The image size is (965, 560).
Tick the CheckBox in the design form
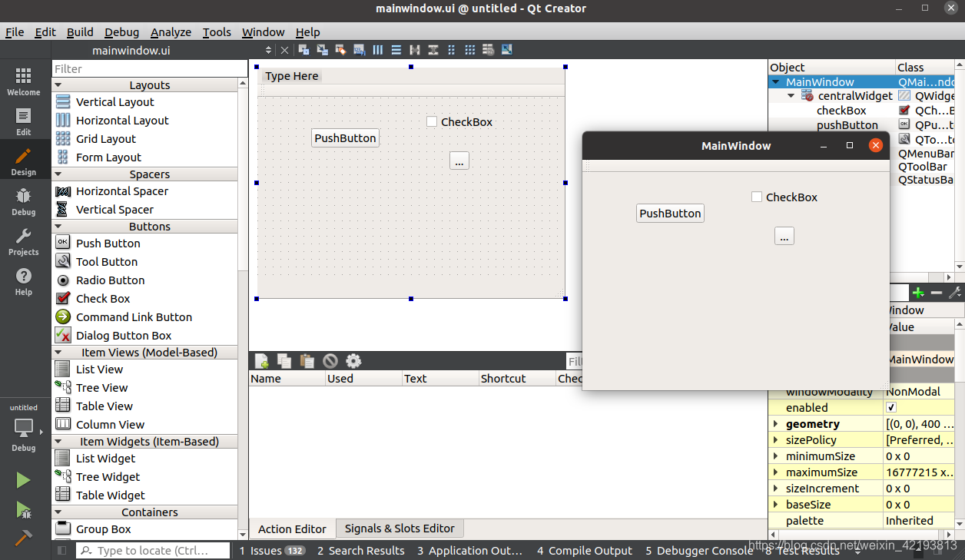click(432, 121)
